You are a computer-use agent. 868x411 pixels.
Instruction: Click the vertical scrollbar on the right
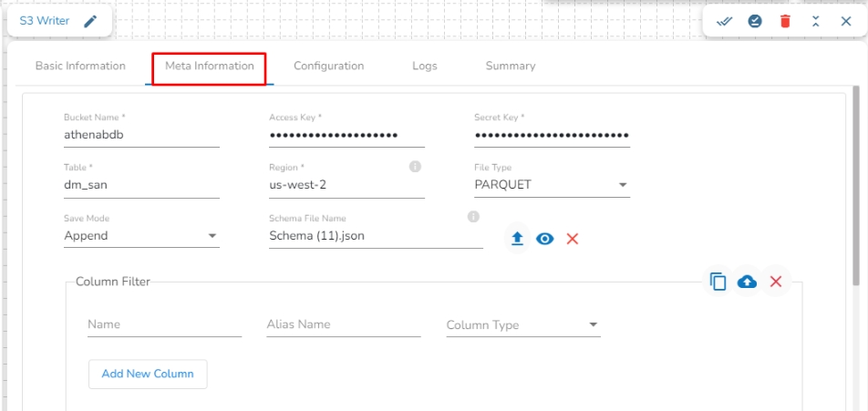coord(855,182)
